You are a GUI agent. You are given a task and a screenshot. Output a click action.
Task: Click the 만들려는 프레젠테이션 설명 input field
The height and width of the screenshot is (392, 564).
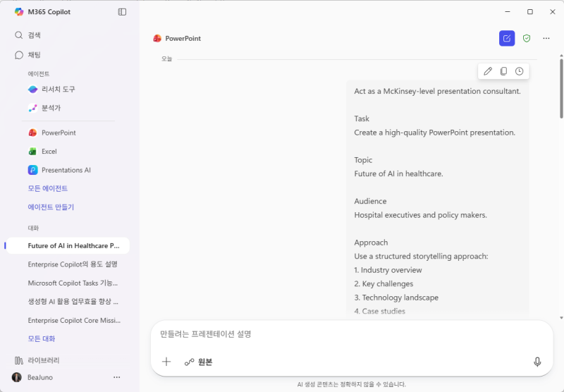352,334
